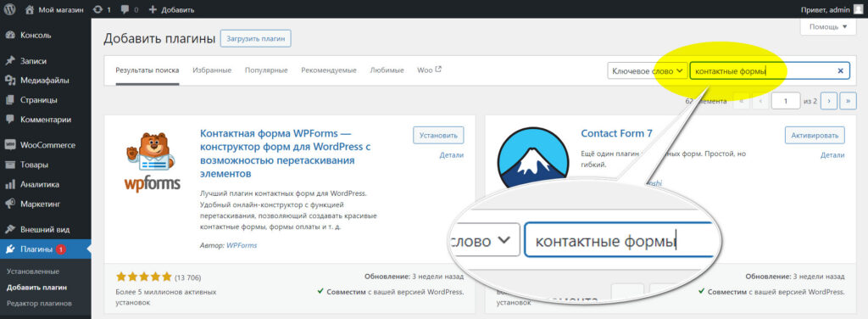Open Комментарии in sidebar
Image resolution: width=868 pixels, height=319 pixels.
(x=46, y=119)
